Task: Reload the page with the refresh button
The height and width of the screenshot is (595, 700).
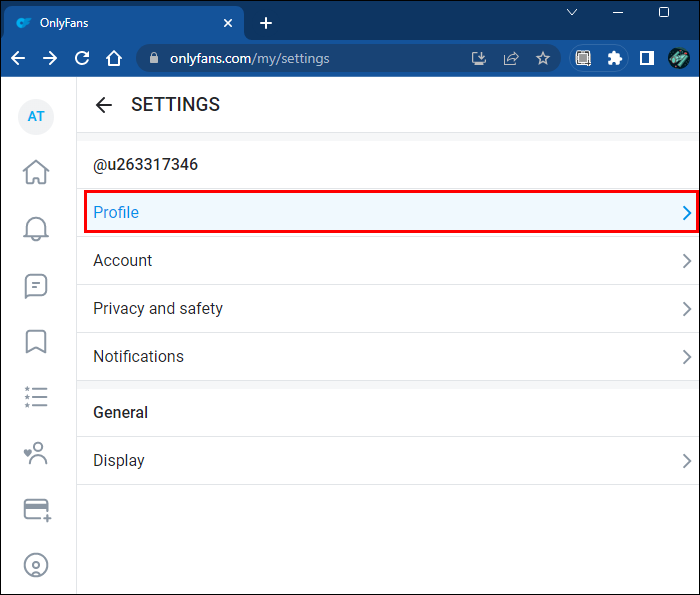Action: click(x=82, y=58)
